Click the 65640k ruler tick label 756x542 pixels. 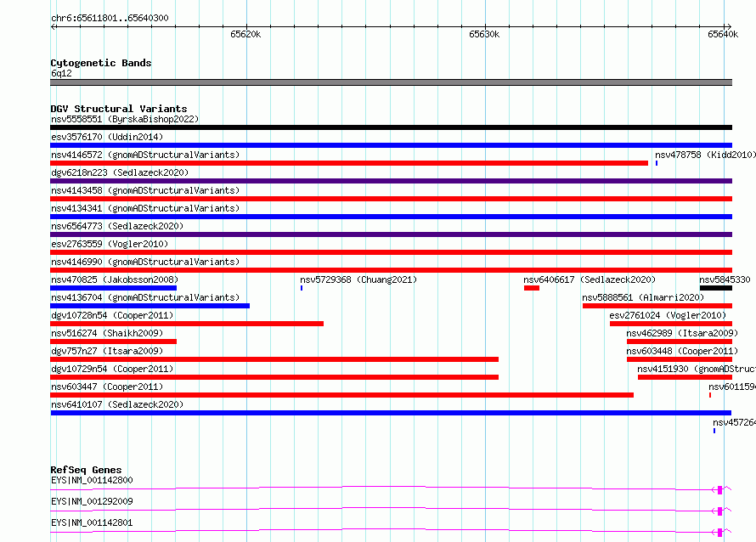pos(723,34)
